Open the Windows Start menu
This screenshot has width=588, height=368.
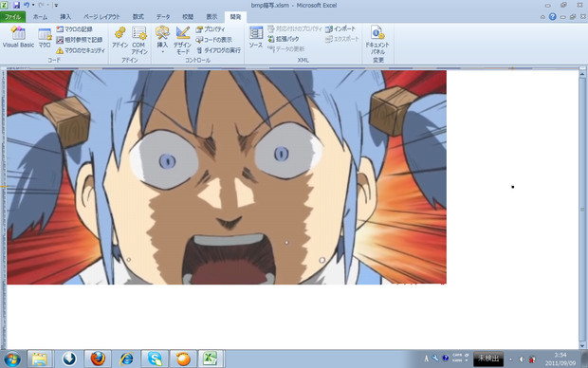pos(12,359)
